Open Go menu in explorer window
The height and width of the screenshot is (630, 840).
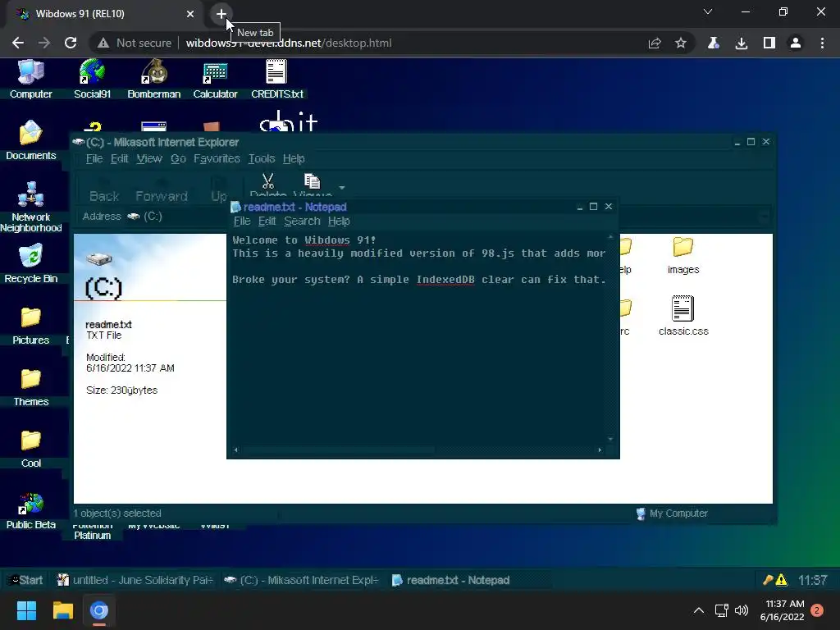(178, 158)
